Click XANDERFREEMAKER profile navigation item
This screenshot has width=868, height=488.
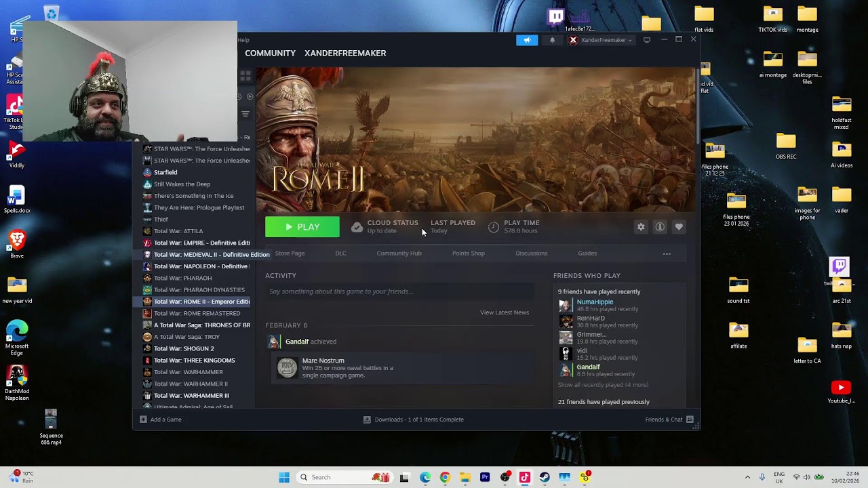tap(345, 53)
